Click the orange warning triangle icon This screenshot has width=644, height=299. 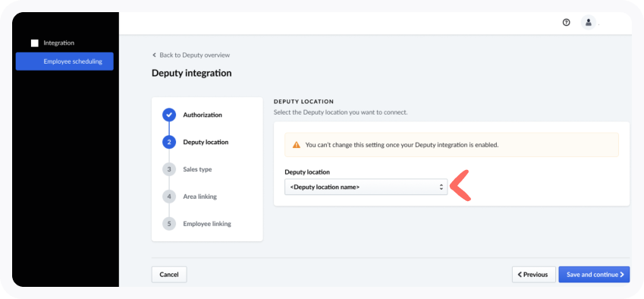click(296, 145)
